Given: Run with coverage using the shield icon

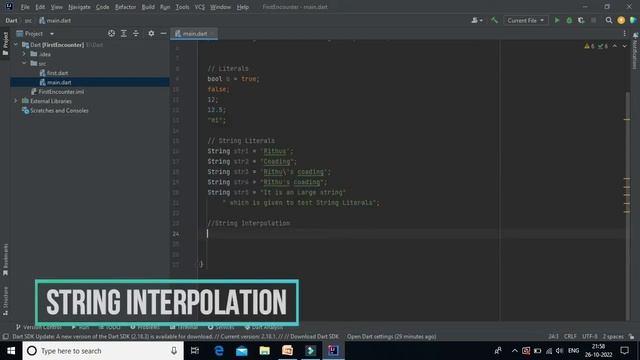Looking at the screenshot, I should 581,20.
